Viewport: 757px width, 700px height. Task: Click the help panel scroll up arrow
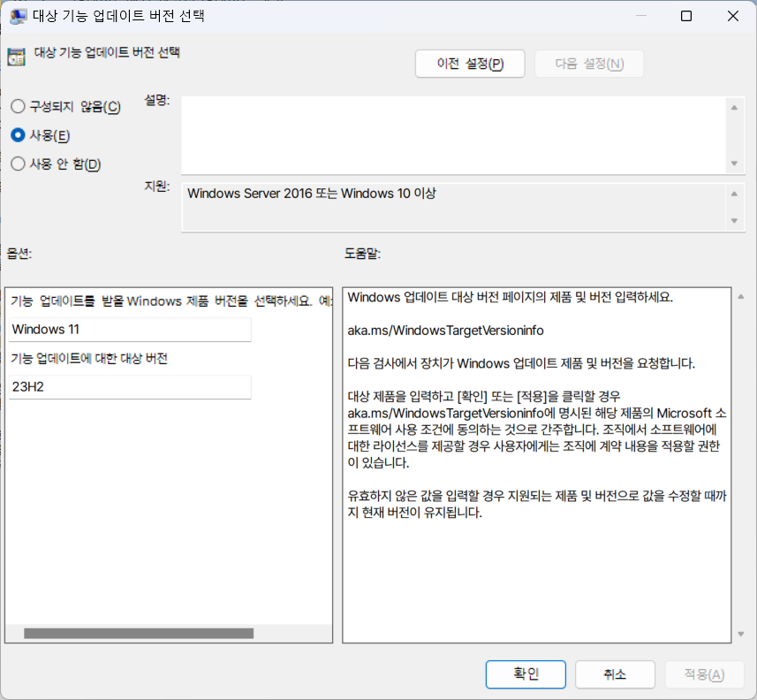tap(741, 297)
